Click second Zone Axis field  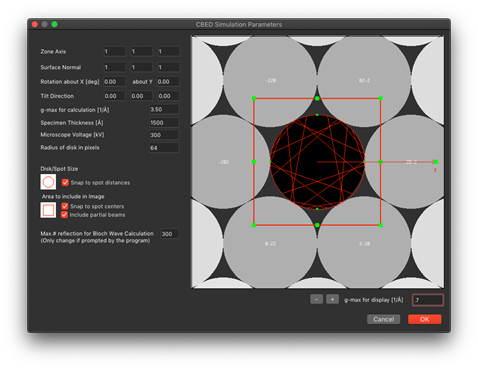(x=142, y=51)
